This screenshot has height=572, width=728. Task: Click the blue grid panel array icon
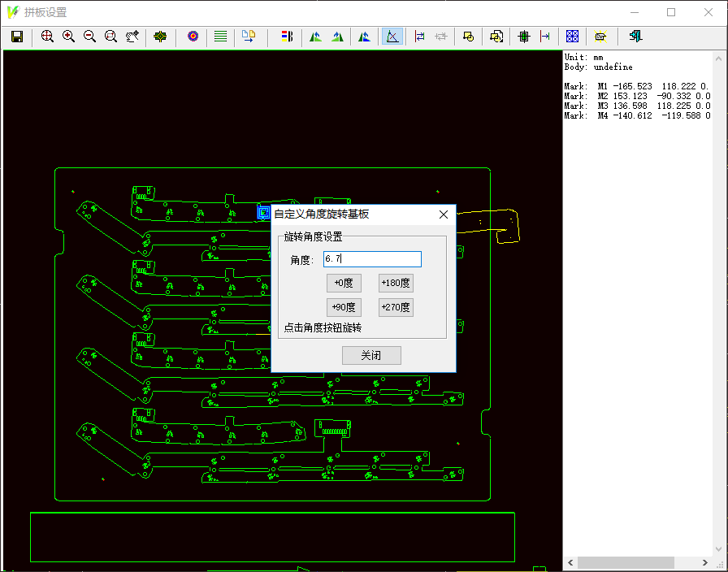(573, 37)
